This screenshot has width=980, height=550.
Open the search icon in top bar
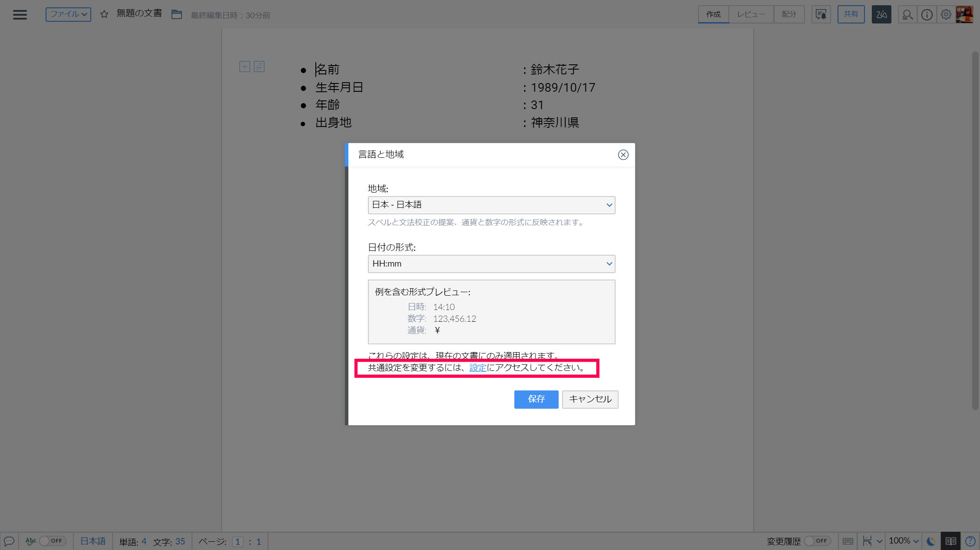point(907,15)
